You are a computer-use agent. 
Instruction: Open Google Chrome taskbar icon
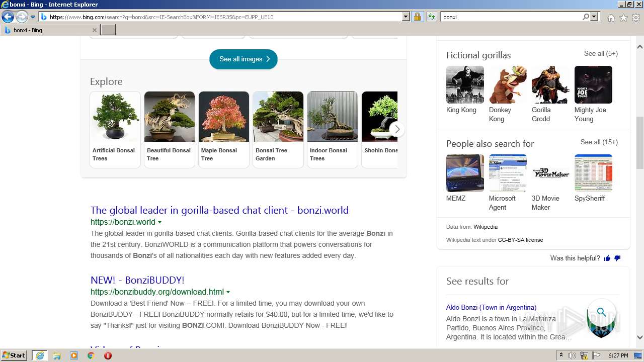pos(91,355)
